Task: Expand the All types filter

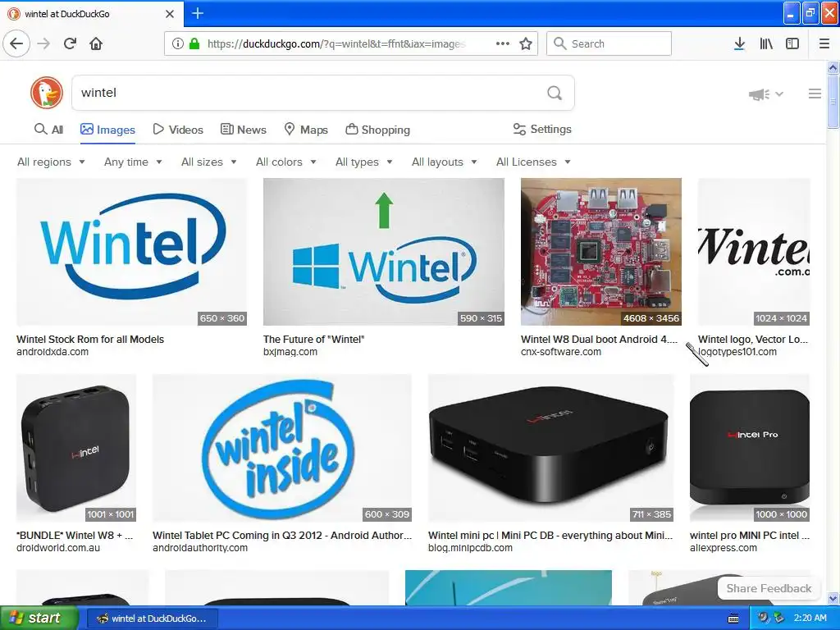Action: (363, 162)
